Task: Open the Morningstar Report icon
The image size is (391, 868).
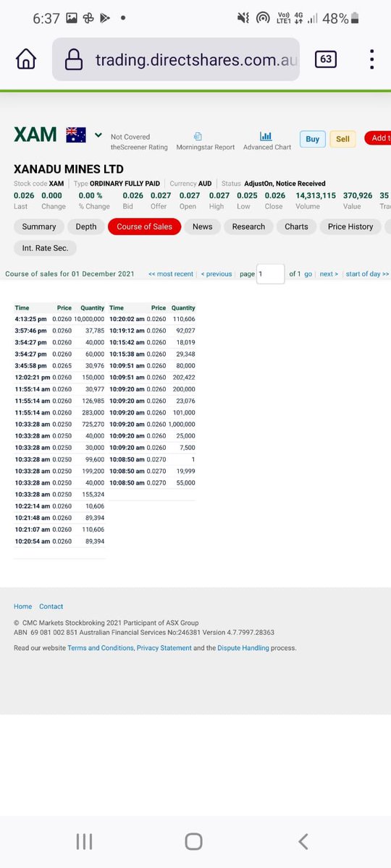Action: pos(198,136)
